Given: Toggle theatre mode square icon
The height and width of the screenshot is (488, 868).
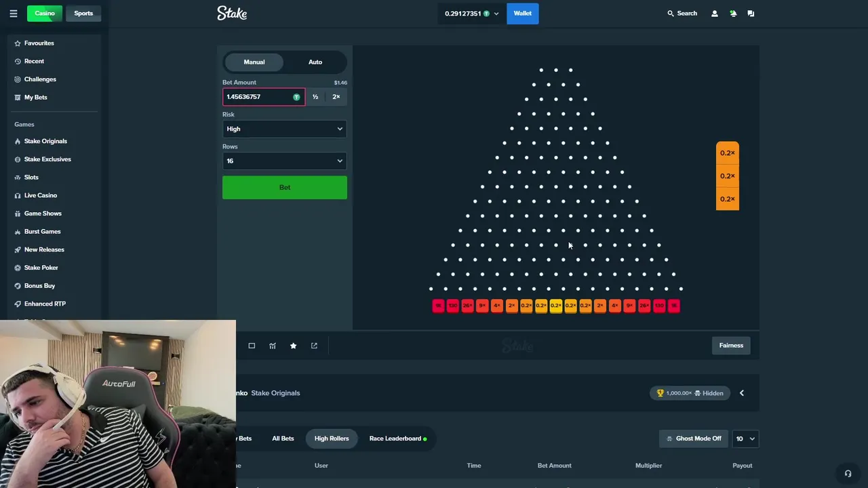Looking at the screenshot, I should coord(252,346).
